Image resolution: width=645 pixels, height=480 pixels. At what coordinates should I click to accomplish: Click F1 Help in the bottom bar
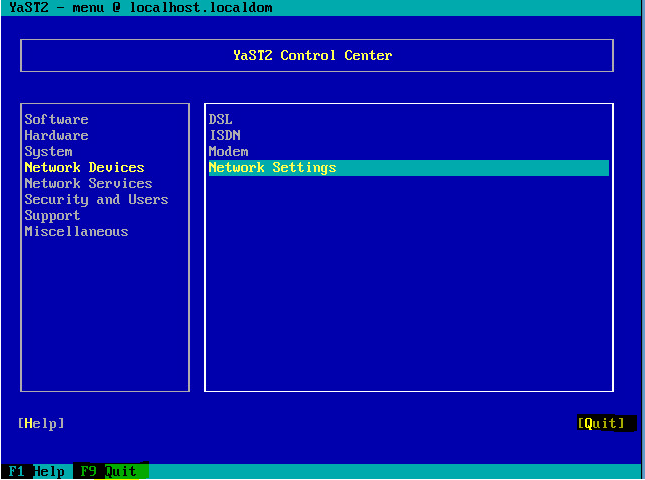pyautogui.click(x=37, y=471)
